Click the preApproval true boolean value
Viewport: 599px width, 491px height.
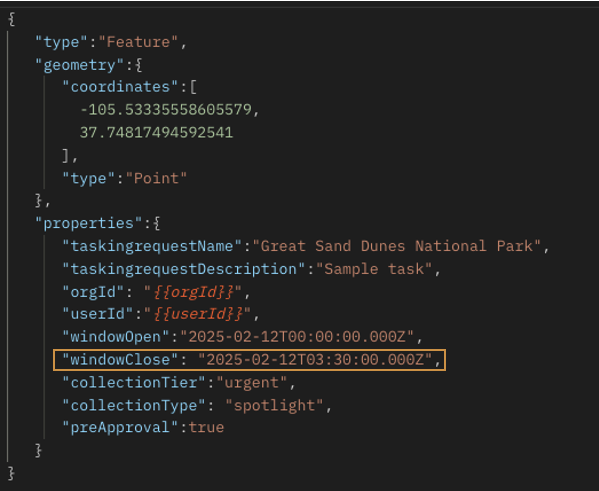[206, 428]
